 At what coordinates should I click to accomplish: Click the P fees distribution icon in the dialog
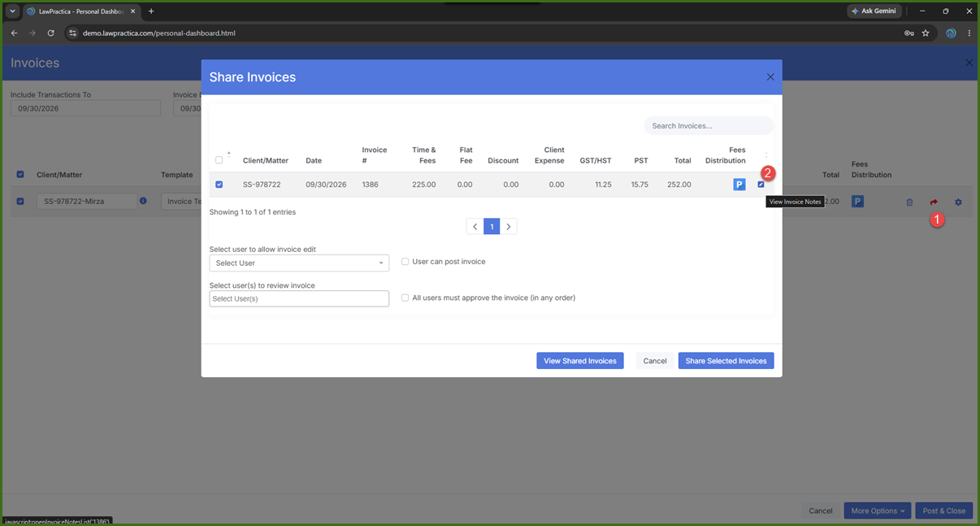[x=739, y=185]
